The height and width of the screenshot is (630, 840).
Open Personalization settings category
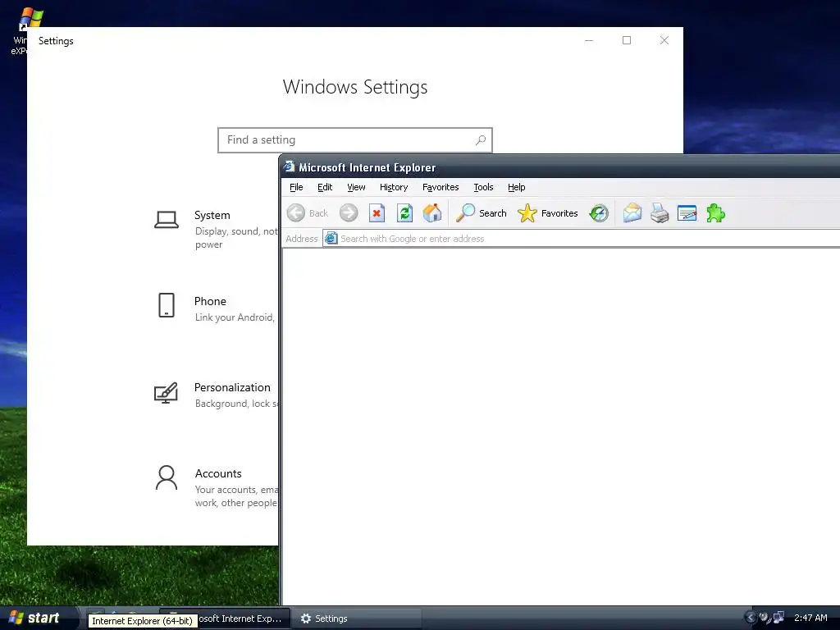tap(216, 395)
